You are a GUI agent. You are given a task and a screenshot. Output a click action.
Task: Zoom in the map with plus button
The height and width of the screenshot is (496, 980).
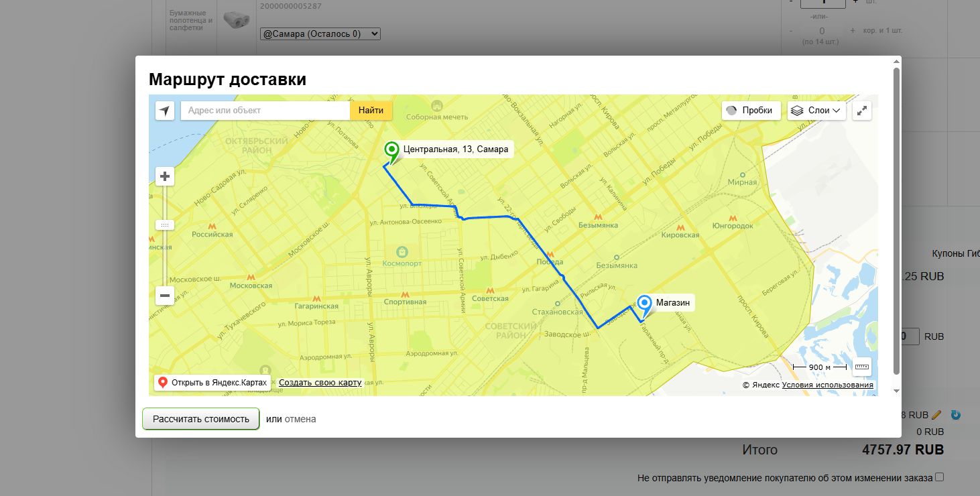165,177
